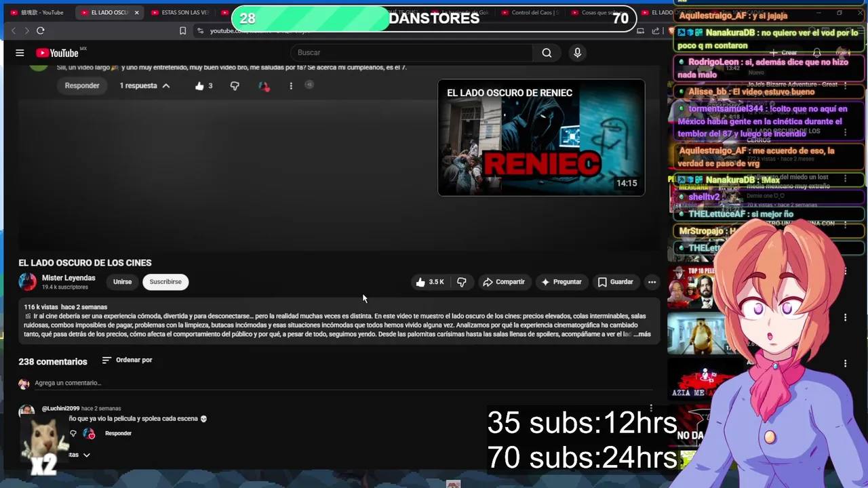Share the video with Compartir
868x488 pixels.
pyautogui.click(x=504, y=282)
